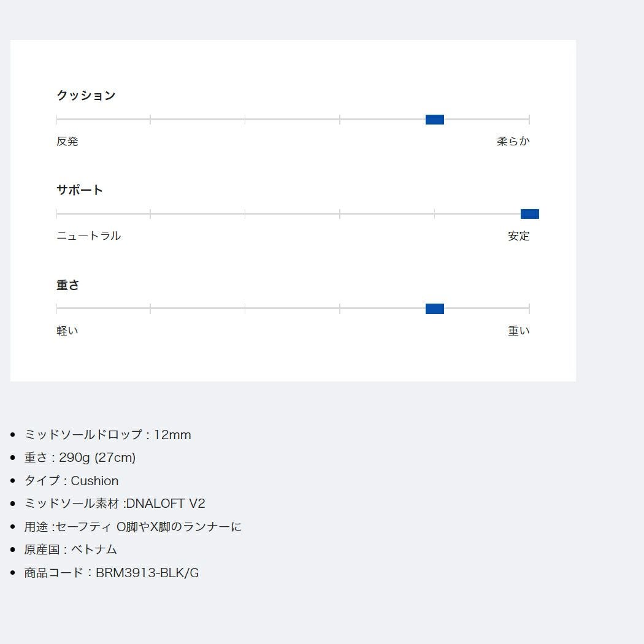
Task: Click the blue marker on the 重さ slider
Action: point(434,309)
